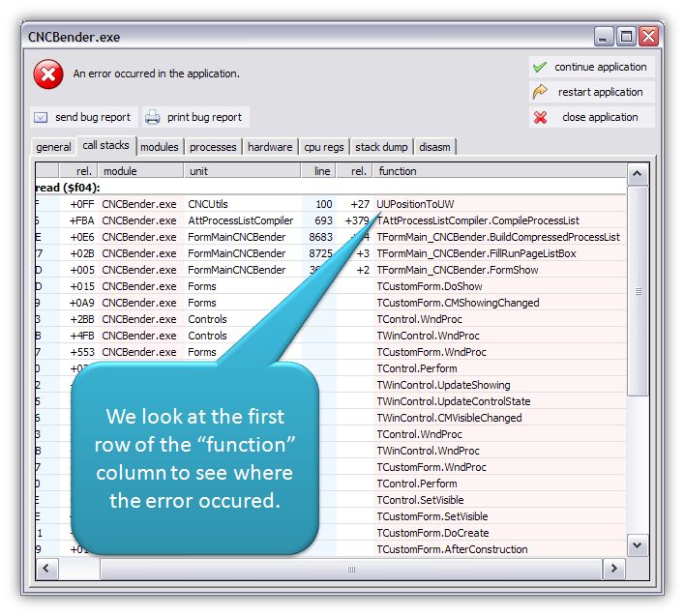The width and height of the screenshot is (685, 616).
Task: Click the printer icon for bug report
Action: pos(153,117)
